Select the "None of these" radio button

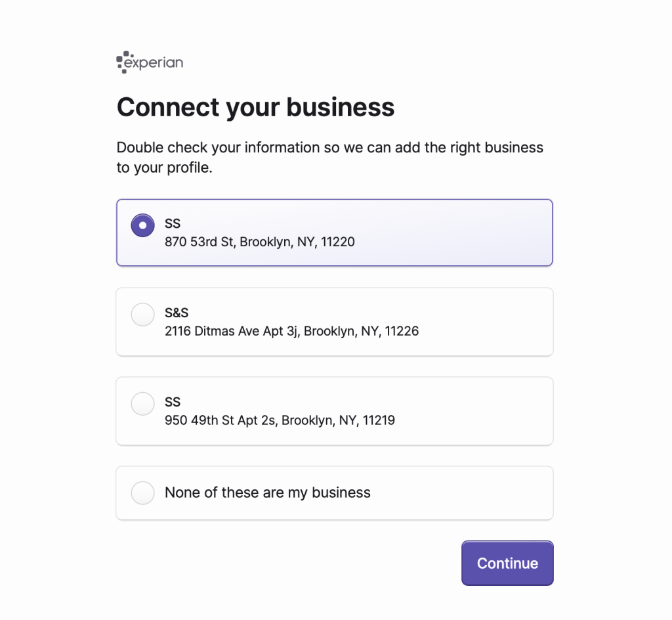[x=143, y=493]
